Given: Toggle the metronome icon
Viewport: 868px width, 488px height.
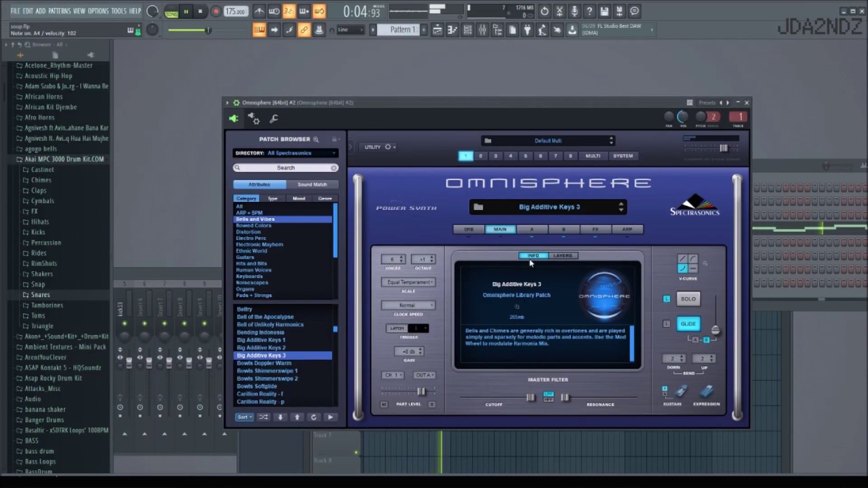Looking at the screenshot, I should pos(259,12).
